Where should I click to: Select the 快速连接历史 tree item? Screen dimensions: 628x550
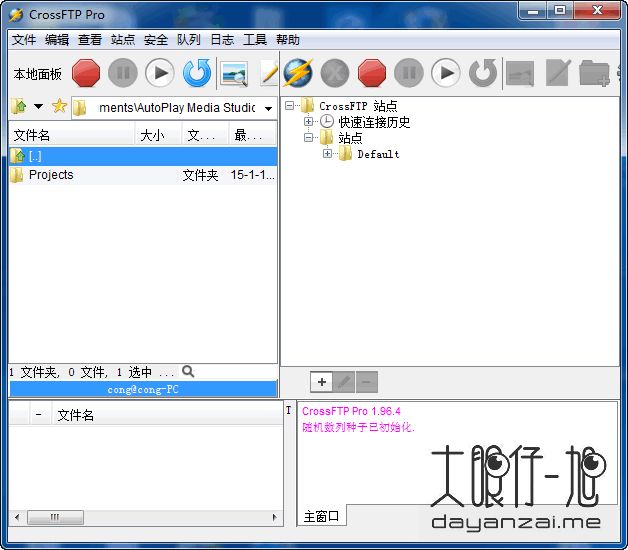point(374,122)
